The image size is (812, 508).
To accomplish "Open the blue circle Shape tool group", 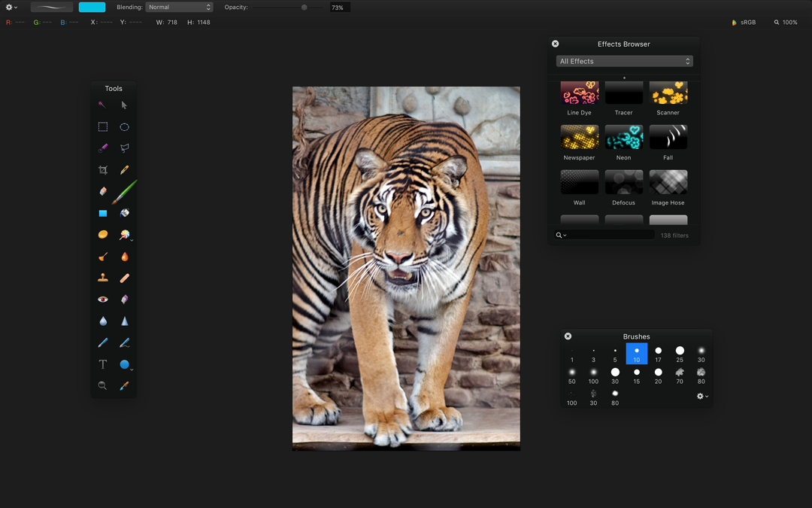I will [126, 365].
